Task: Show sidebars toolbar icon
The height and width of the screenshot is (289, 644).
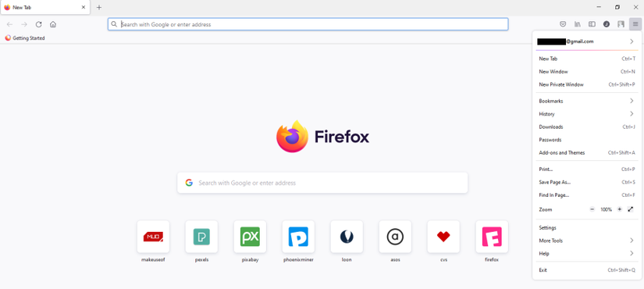Action: 592,24
